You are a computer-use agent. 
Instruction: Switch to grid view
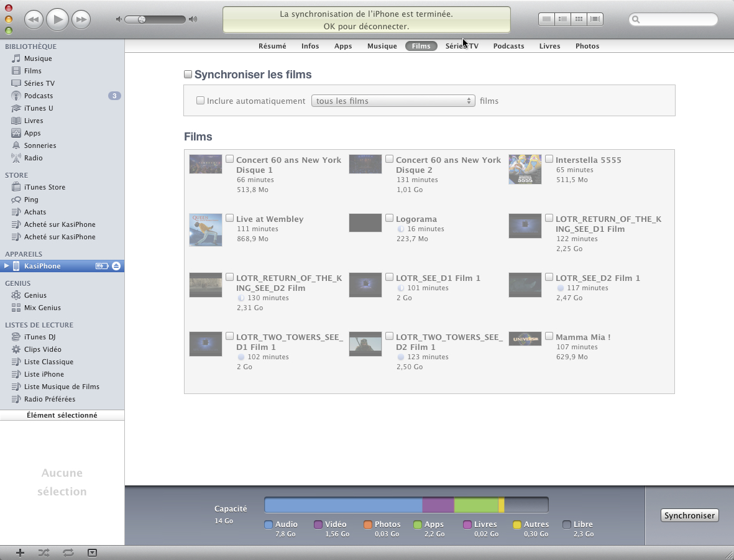pos(579,19)
